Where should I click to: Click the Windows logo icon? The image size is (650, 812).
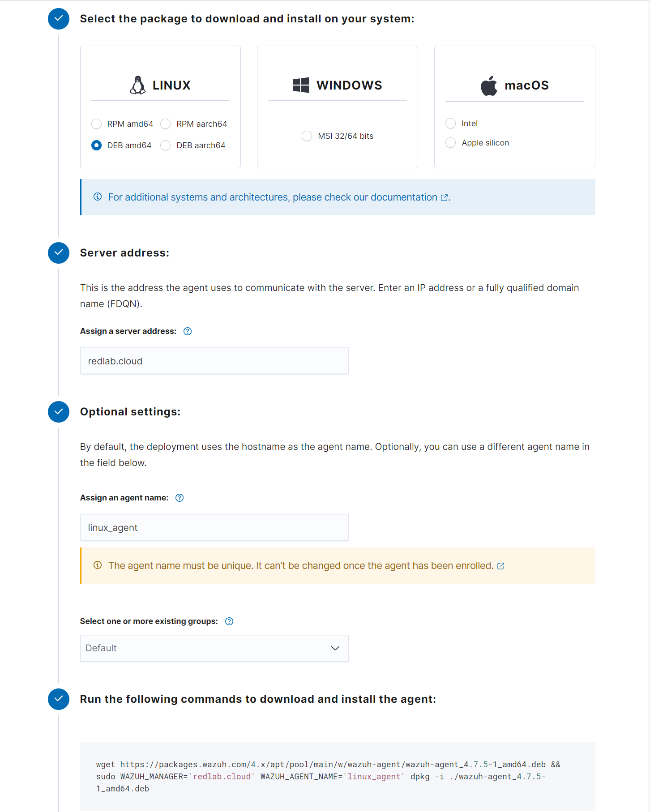point(301,85)
